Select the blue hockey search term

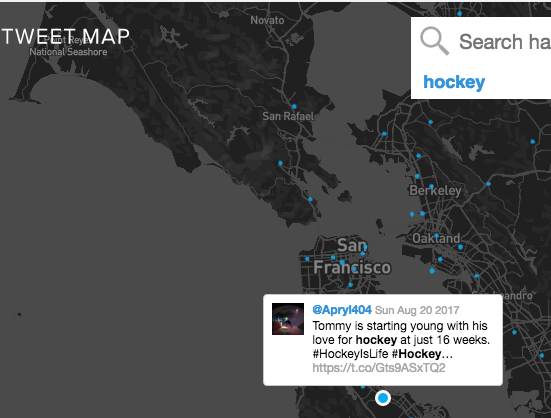454,82
